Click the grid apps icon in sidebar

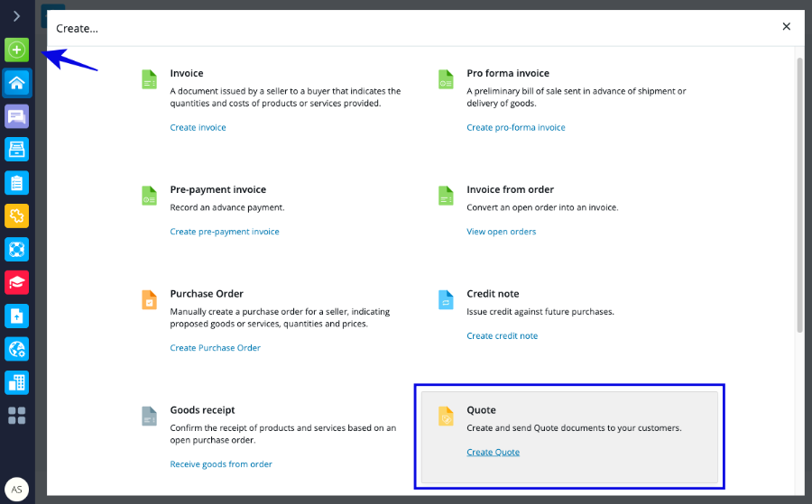(17, 415)
